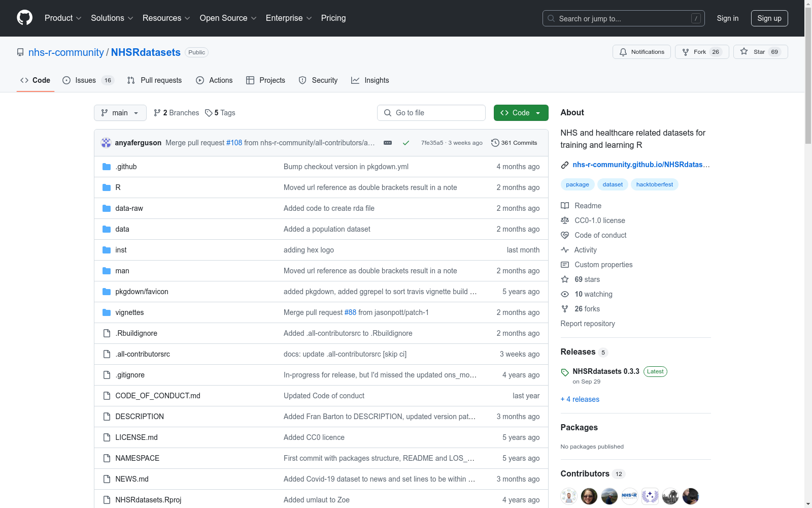Click the first contributor avatar thumbnail
This screenshot has width=812, height=508.
pyautogui.click(x=569, y=496)
